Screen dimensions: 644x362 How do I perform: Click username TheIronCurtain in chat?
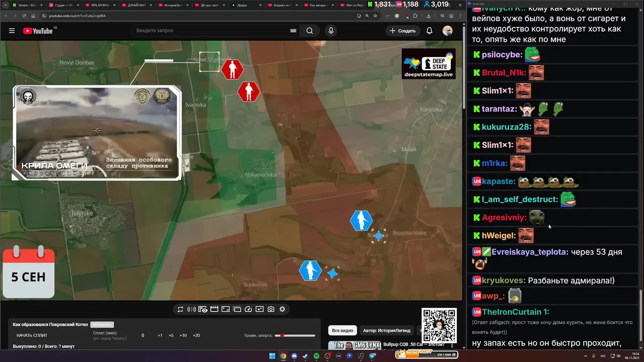512,312
